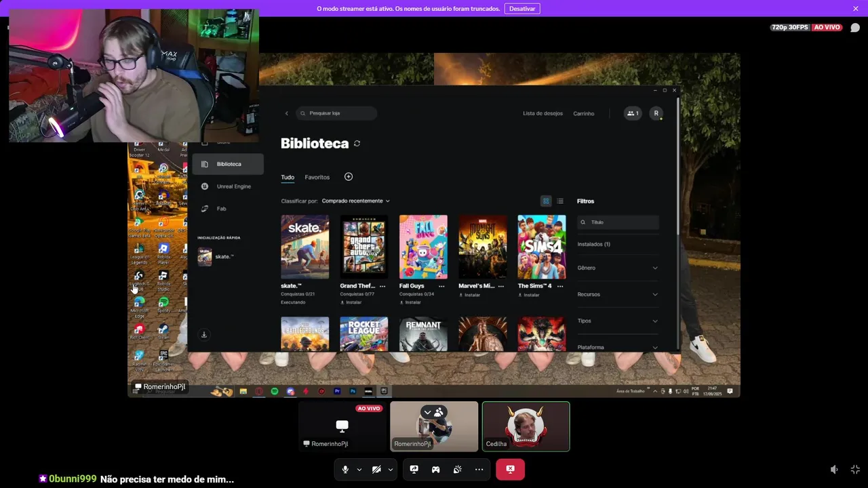Click the Grand Theft Auto V cover

364,247
